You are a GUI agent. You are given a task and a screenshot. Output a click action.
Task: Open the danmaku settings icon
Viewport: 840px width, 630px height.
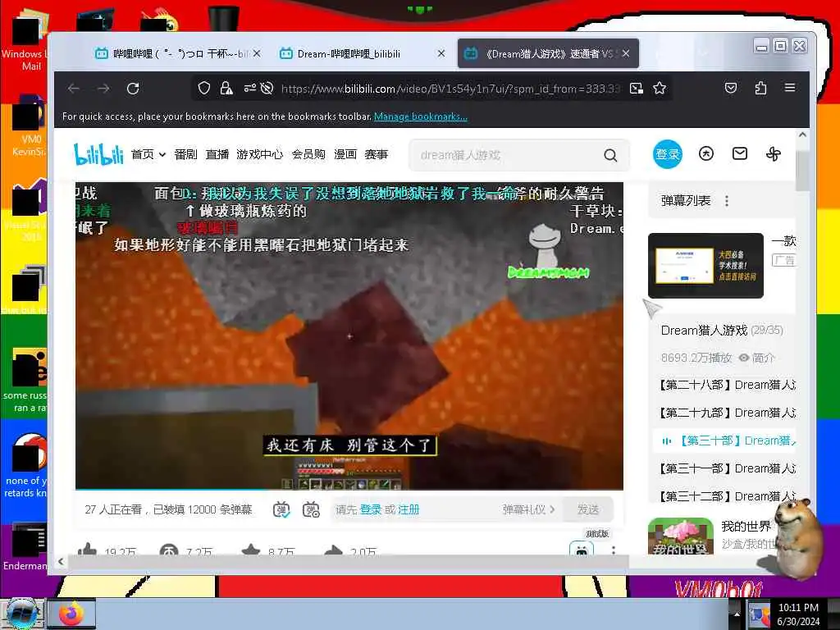pos(311,509)
